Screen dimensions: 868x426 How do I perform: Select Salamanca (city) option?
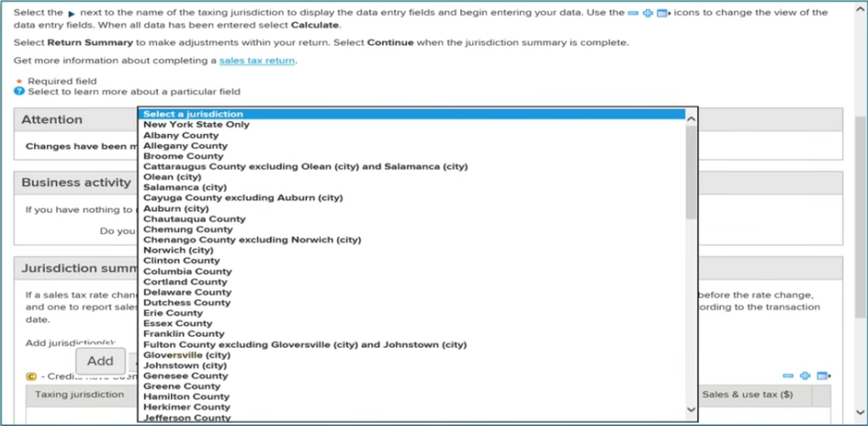[x=411, y=188]
